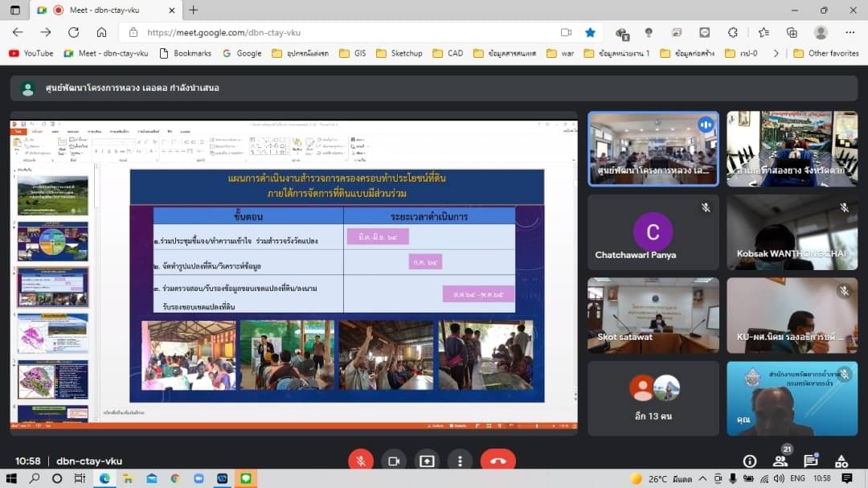Open Mail app on taskbar
This screenshot has height=488, width=868.
coord(152,478)
